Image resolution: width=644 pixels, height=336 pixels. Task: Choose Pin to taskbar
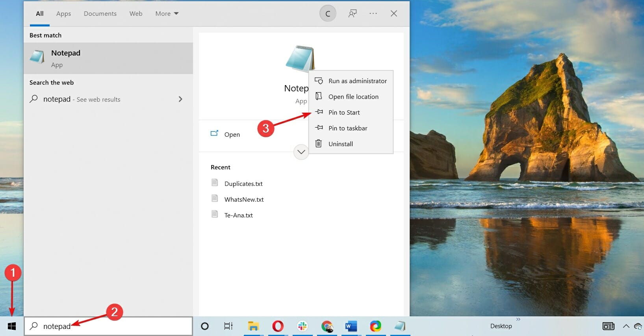[351, 128]
